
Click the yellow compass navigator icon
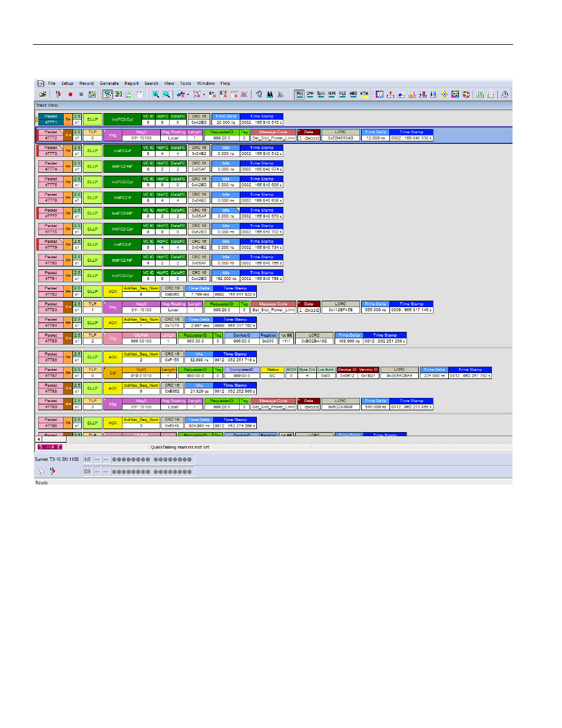coord(444,94)
